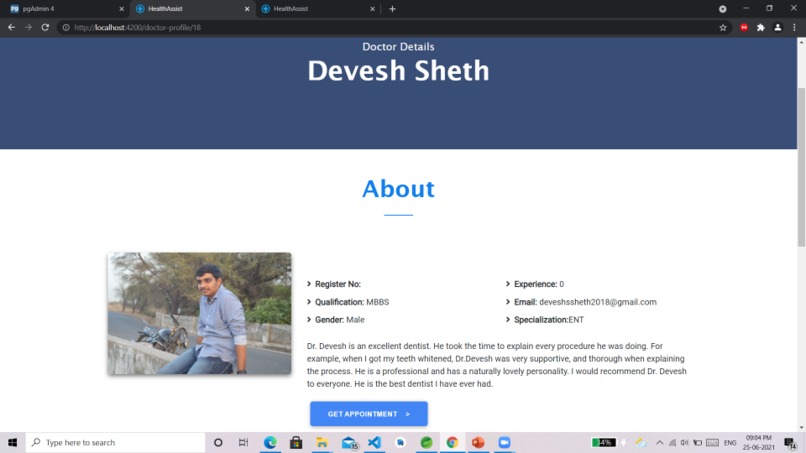Open Microsoft Edge from taskbar
Viewport: 806px width, 453px height.
(270, 442)
